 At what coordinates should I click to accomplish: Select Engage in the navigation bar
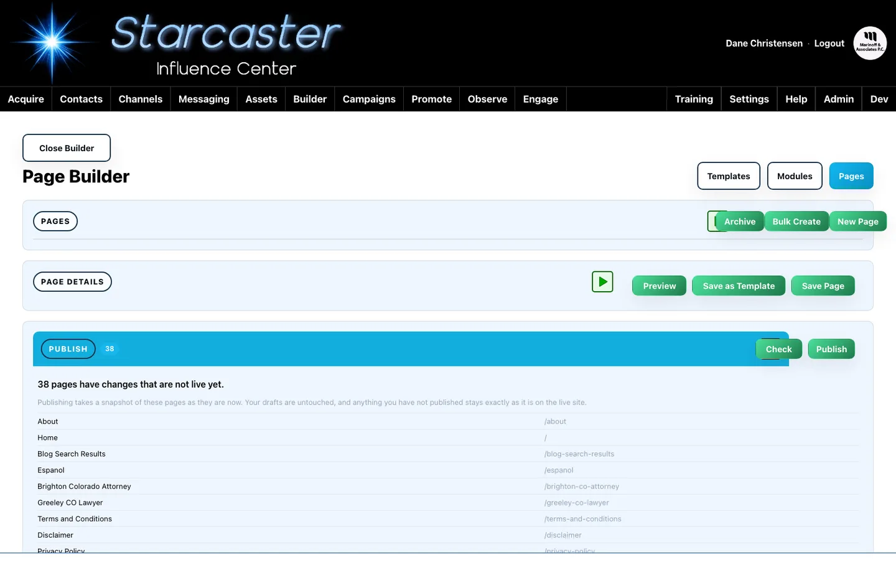pos(541,99)
